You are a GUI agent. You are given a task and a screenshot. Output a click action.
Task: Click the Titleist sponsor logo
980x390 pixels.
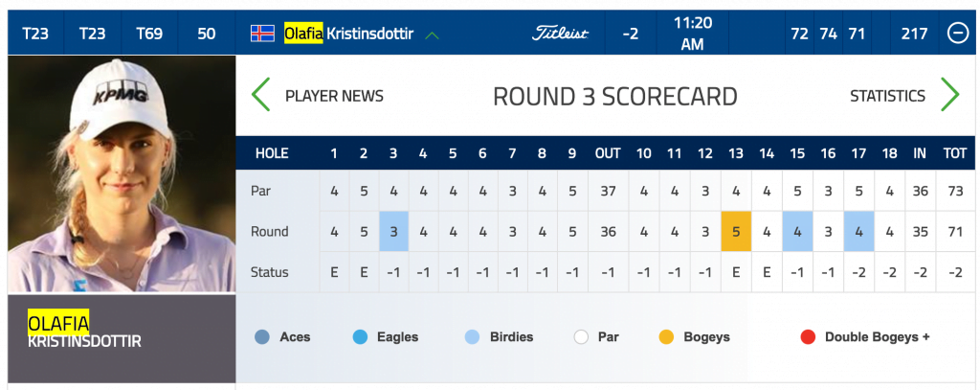coord(560,34)
